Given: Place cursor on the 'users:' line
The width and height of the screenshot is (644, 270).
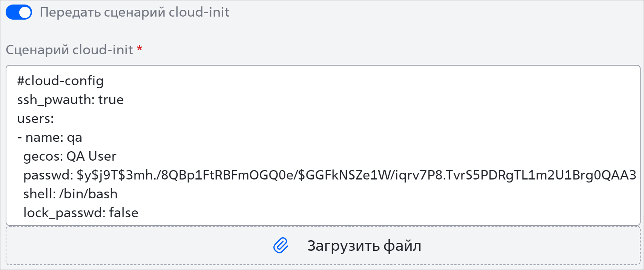Looking at the screenshot, I should point(35,119).
